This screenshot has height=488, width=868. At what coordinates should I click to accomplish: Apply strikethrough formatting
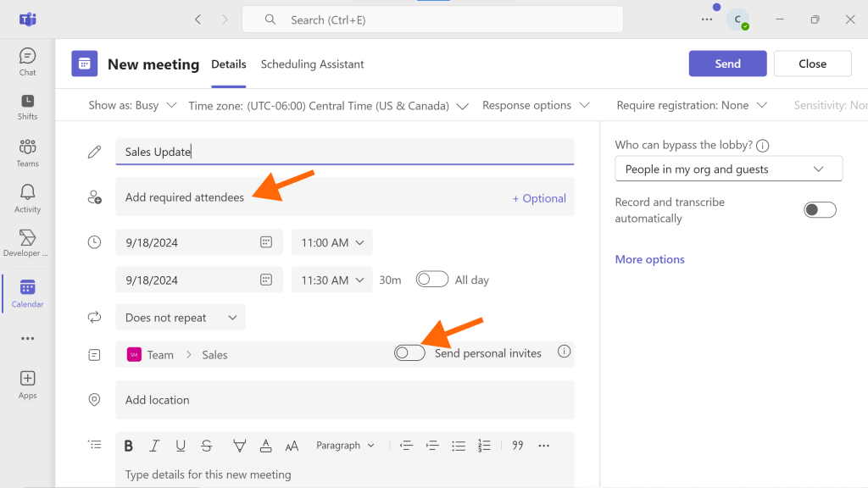pyautogui.click(x=207, y=446)
